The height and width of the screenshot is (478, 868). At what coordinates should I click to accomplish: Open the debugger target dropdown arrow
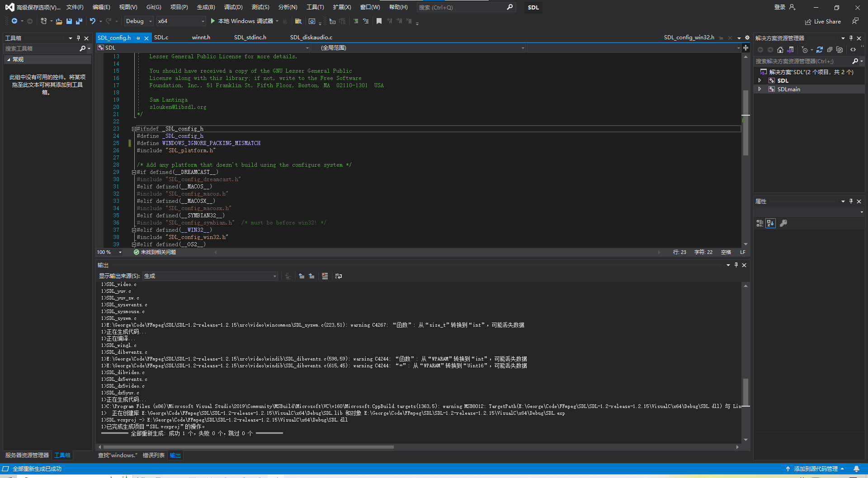(x=277, y=21)
